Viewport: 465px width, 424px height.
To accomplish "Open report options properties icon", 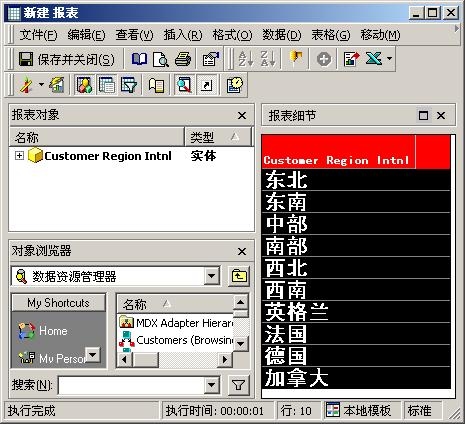I will tap(210, 59).
